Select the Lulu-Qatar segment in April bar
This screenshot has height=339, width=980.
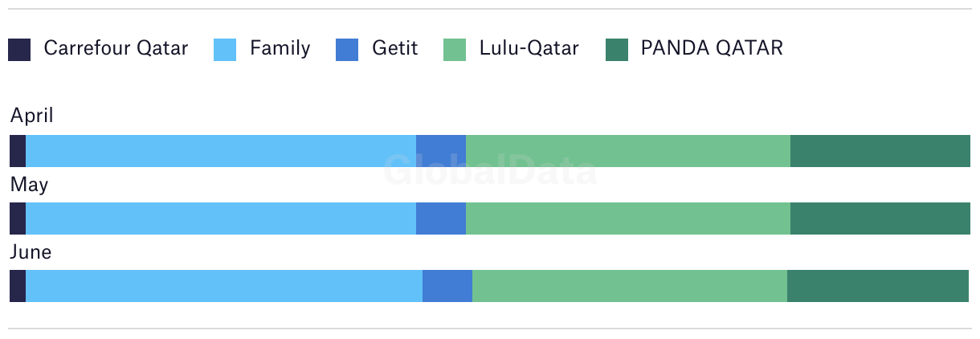click(x=628, y=151)
